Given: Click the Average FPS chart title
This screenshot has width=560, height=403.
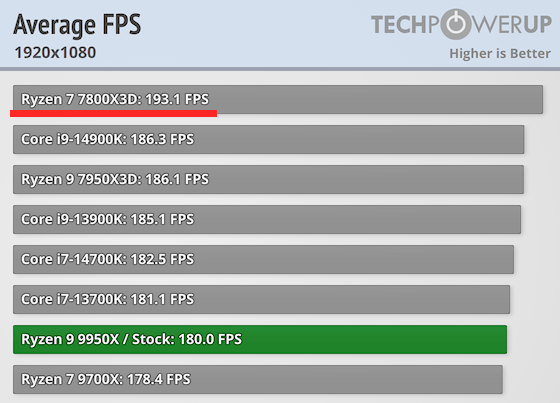Looking at the screenshot, I should [x=77, y=25].
